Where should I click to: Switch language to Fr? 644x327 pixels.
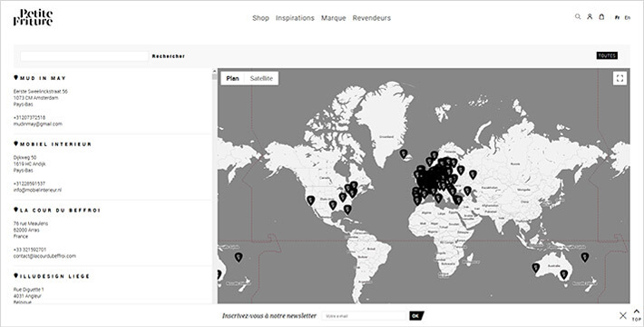pos(617,17)
